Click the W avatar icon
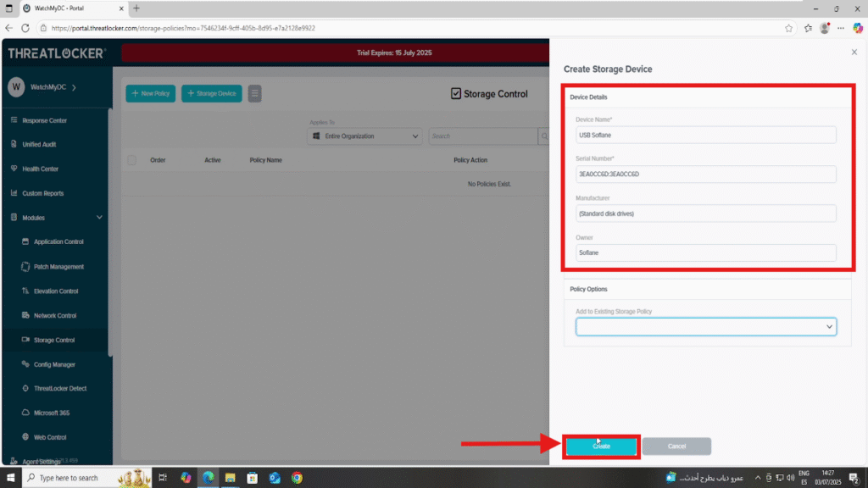Viewport: 868px width, 488px height. 16,87
